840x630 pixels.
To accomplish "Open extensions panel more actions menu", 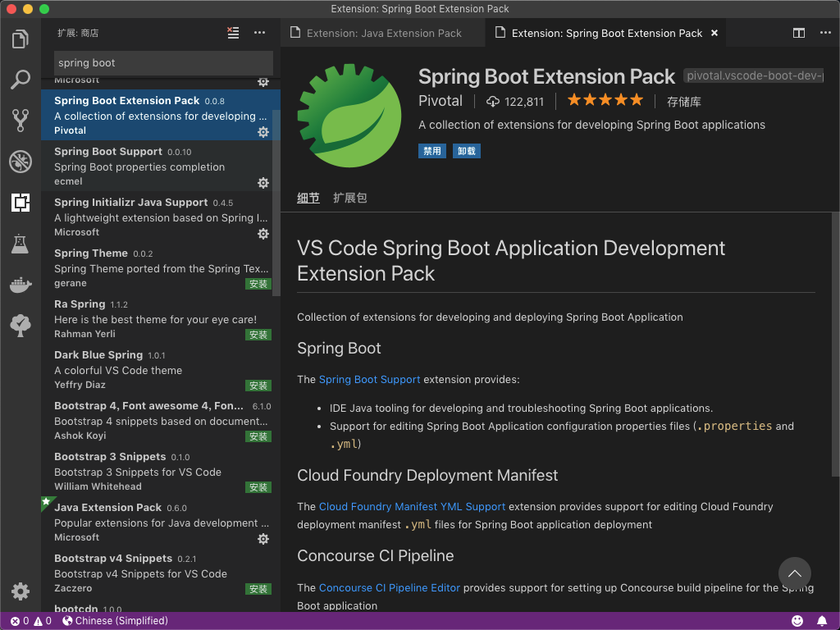I will 260,33.
